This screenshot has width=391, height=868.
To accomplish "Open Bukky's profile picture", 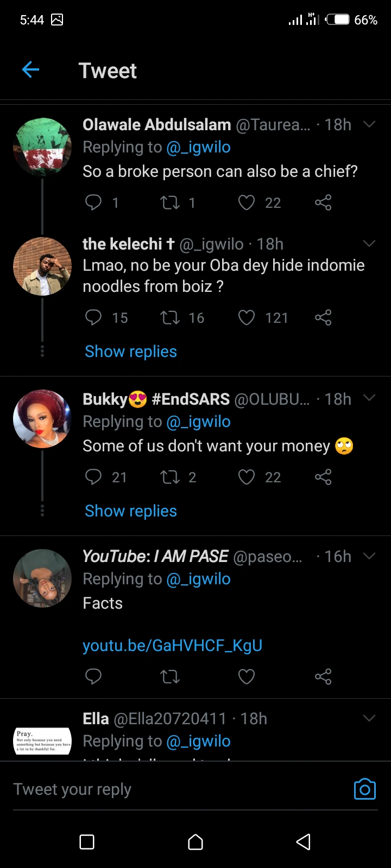I will [42, 418].
